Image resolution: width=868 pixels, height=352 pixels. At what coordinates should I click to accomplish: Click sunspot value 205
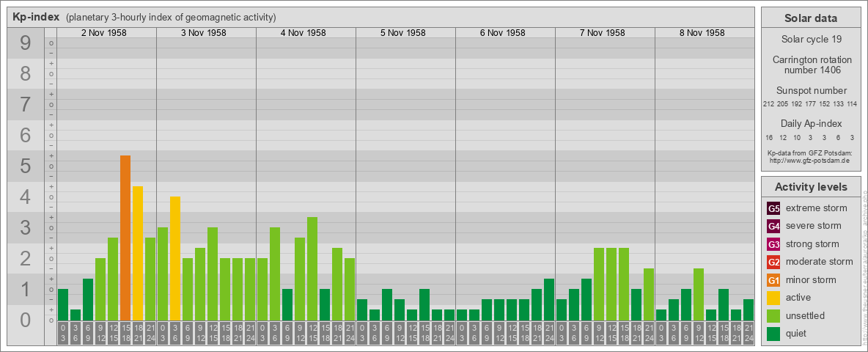[x=783, y=104]
